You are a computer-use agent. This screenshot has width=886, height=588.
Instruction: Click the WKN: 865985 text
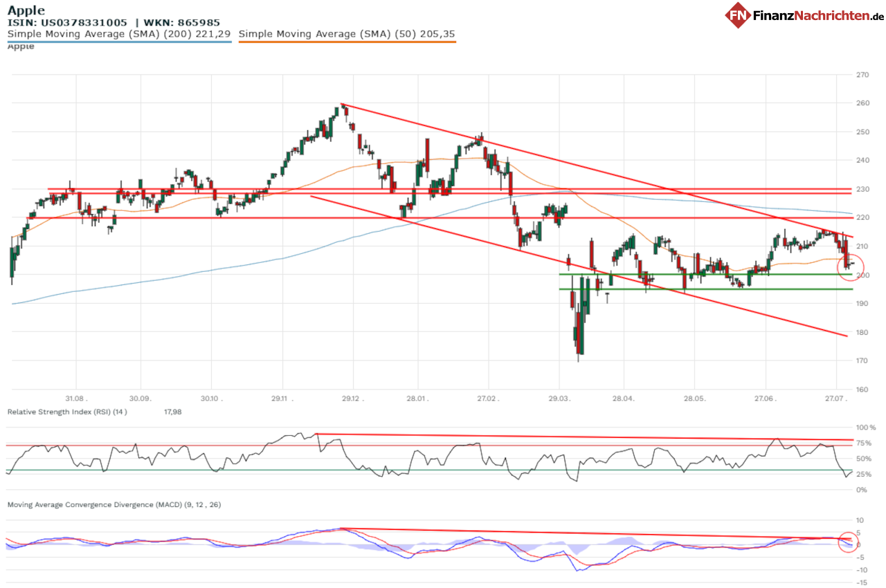click(x=181, y=22)
